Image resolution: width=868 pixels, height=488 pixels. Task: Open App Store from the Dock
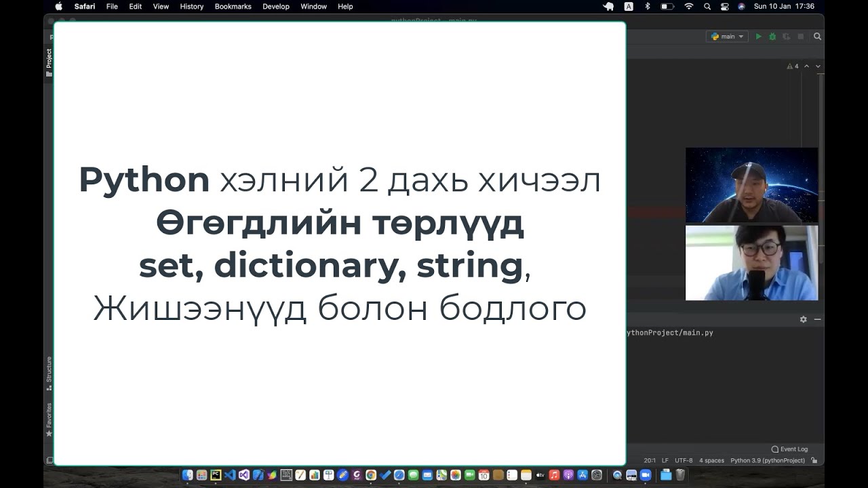coord(582,475)
